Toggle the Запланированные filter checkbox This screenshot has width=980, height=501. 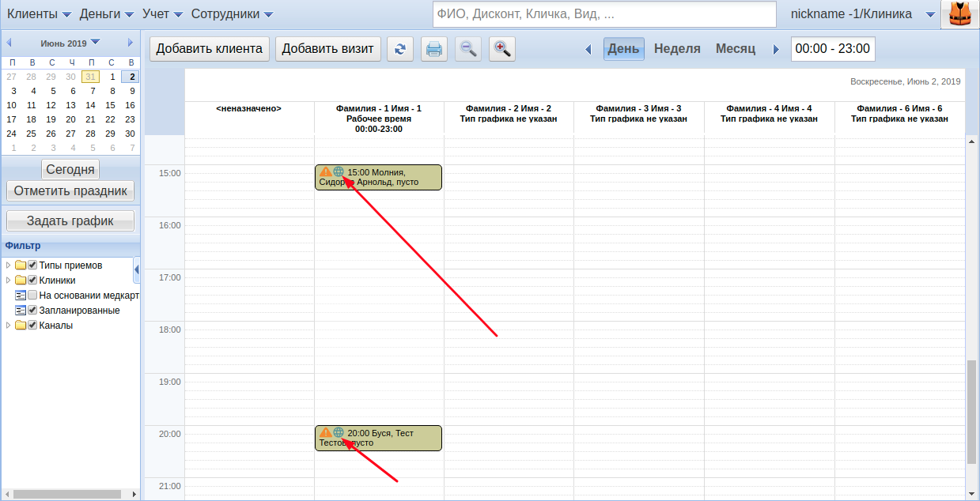pos(32,311)
